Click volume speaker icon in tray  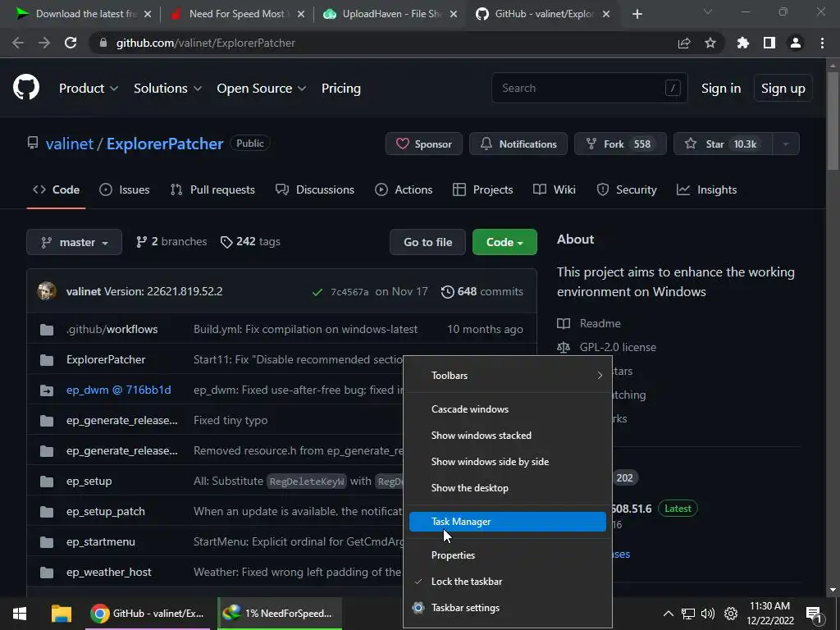click(x=708, y=614)
